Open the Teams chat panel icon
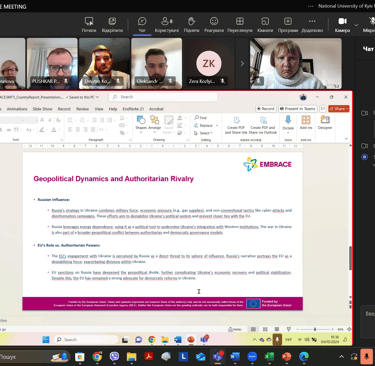 tap(142, 25)
